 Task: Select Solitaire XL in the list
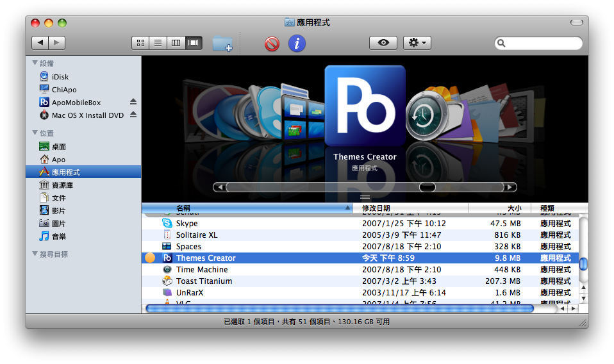360,235
